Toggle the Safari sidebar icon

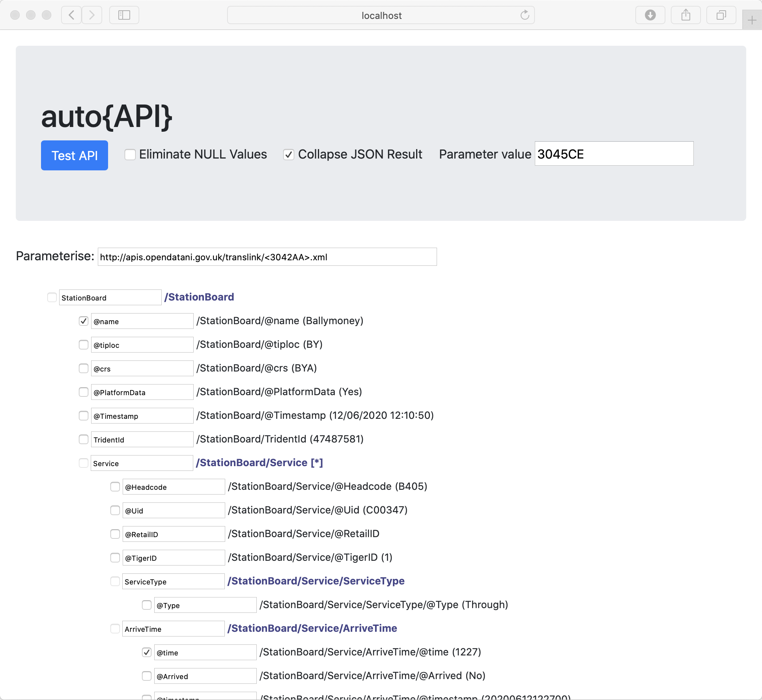[124, 15]
